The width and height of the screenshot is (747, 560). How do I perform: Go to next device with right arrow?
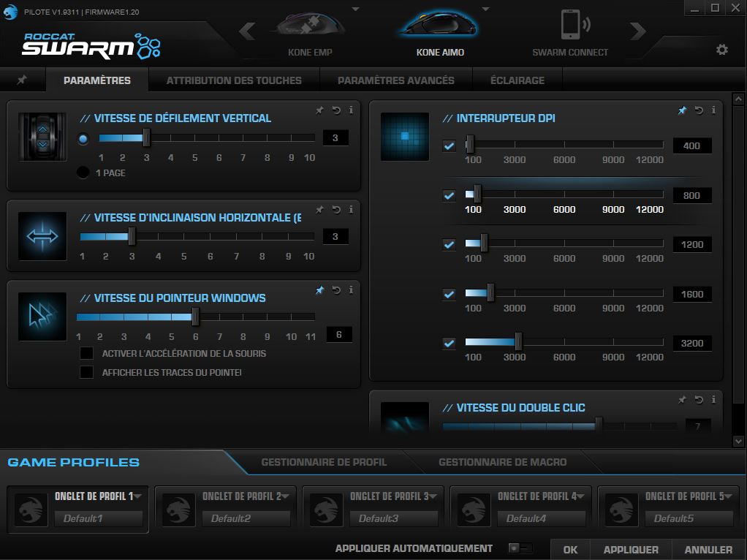(x=637, y=31)
